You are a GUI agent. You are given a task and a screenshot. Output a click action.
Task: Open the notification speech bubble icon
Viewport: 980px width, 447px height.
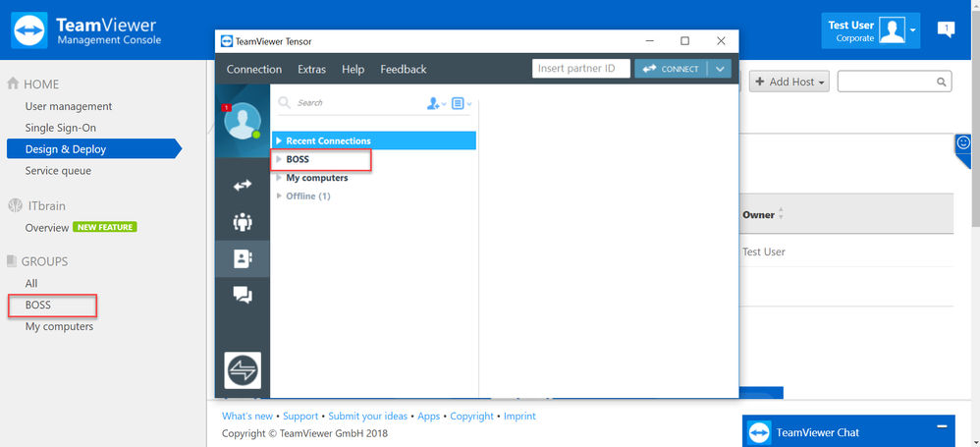[x=946, y=29]
